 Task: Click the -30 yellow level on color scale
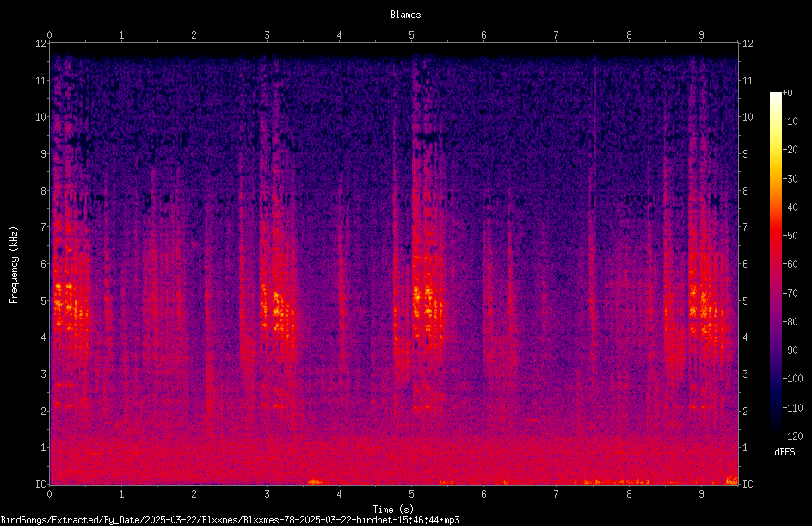pyautogui.click(x=790, y=178)
